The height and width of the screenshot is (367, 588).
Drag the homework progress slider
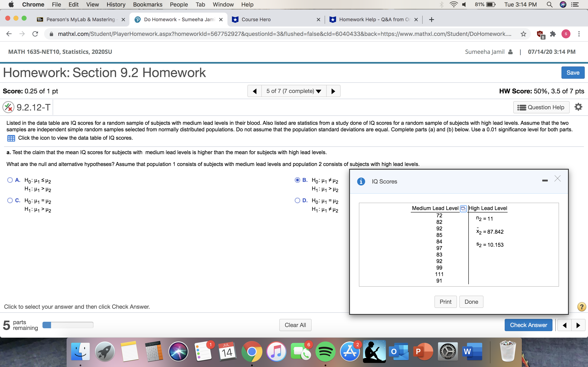click(x=68, y=324)
